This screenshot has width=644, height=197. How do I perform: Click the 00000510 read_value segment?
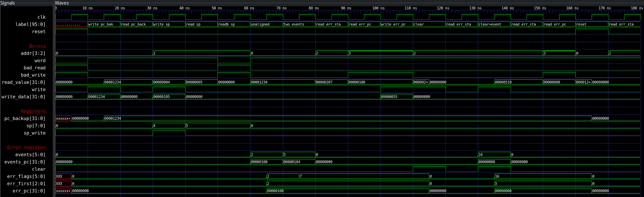coord(518,82)
